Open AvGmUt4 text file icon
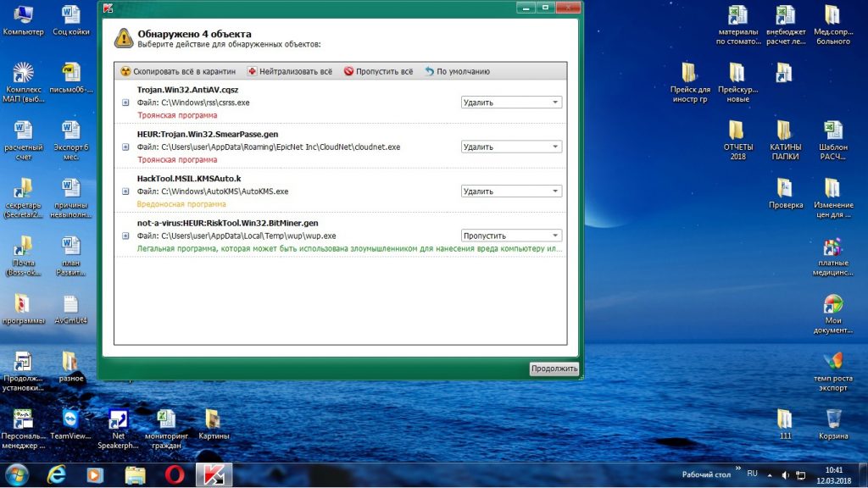Screen dimensions: 868x488 coord(71,304)
